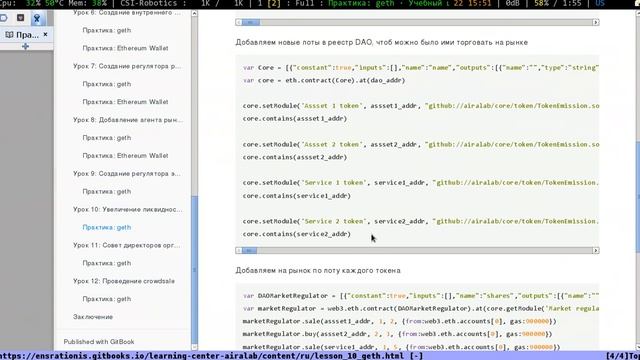This screenshot has width=640, height=360.
Task: Open "Практика: geth" under Урок 8
Action: 107,138
